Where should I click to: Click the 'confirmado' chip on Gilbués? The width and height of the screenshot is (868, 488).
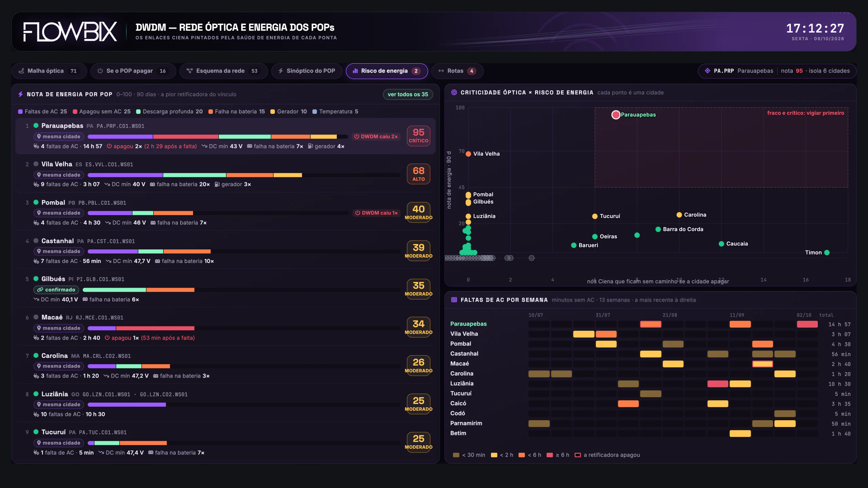(56, 290)
